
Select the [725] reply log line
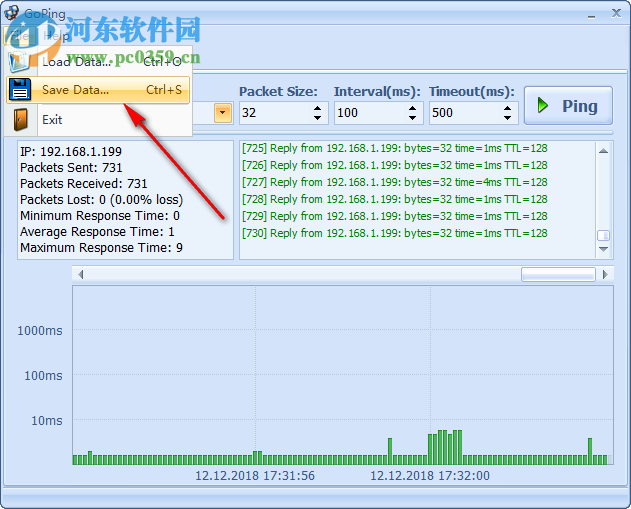coord(394,148)
